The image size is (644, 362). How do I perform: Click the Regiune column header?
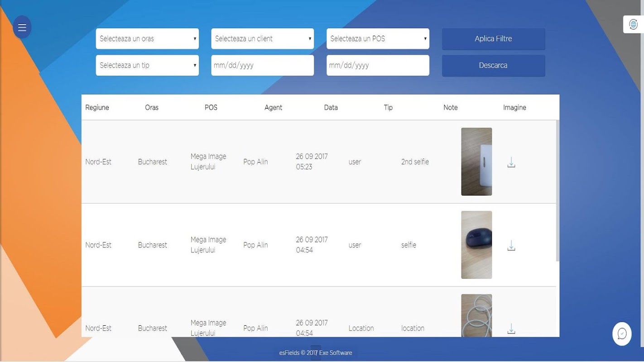point(97,108)
